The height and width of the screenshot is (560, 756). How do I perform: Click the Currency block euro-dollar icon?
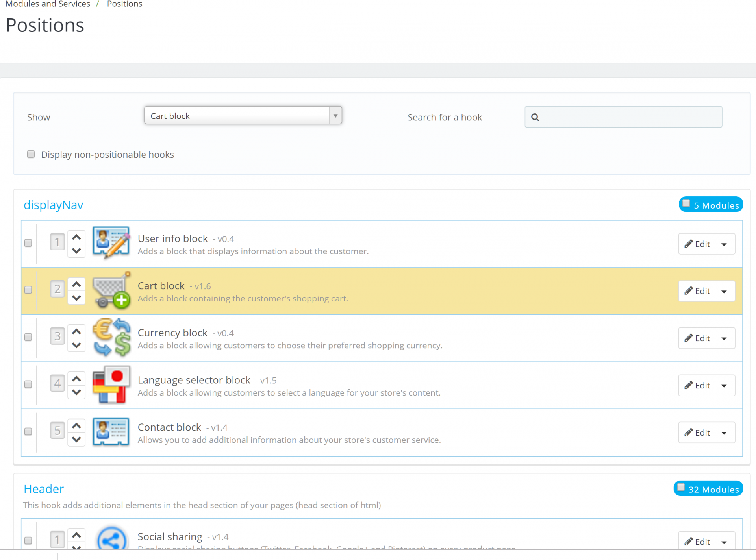111,337
